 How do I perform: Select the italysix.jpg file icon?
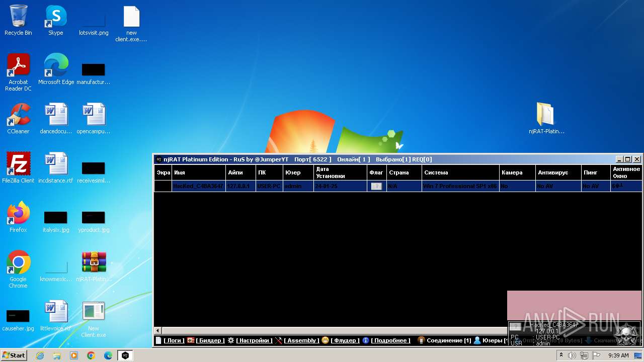pos(56,221)
